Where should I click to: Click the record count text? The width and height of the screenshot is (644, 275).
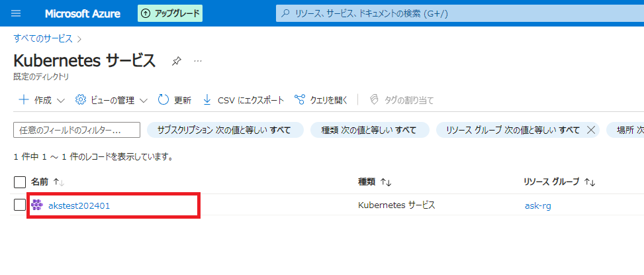point(93,156)
